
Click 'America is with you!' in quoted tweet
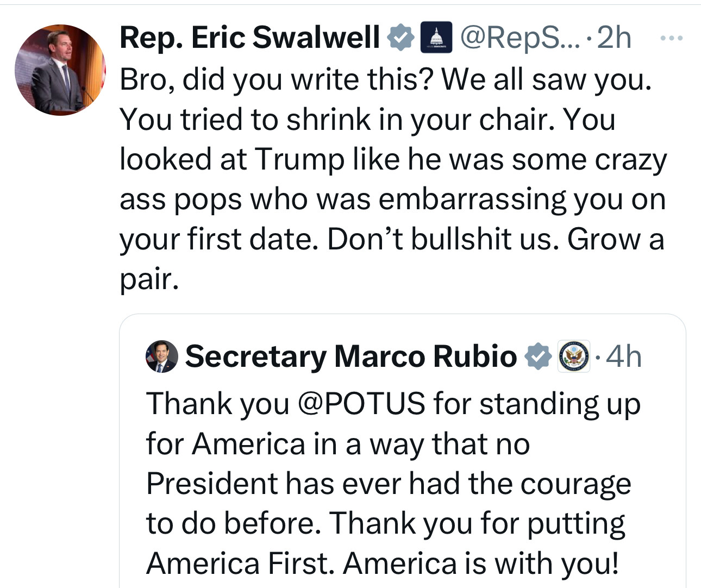coord(481,563)
